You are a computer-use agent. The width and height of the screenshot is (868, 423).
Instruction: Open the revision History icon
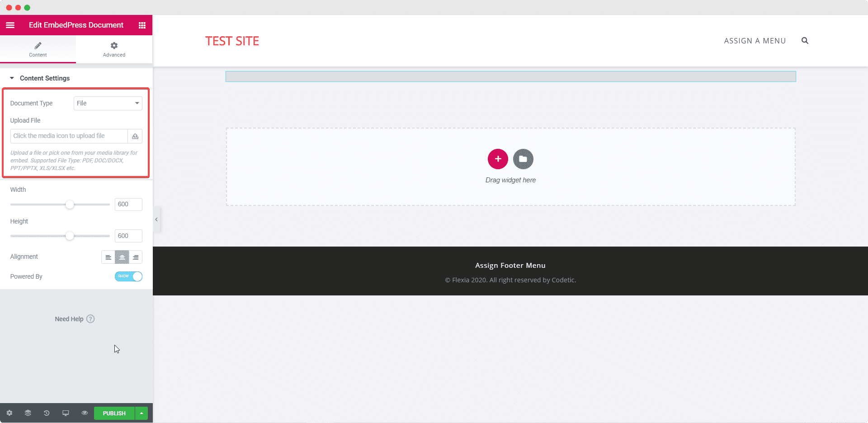pos(47,413)
